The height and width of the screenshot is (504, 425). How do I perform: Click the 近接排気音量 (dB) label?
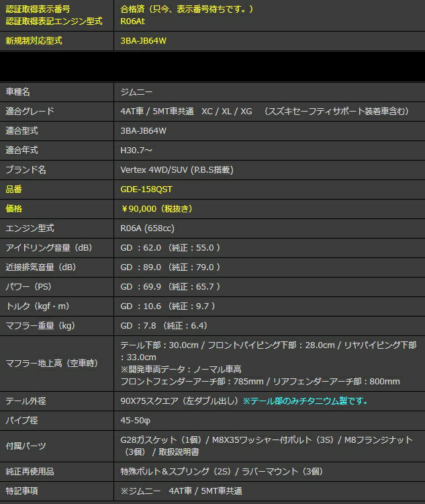pyautogui.click(x=40, y=267)
